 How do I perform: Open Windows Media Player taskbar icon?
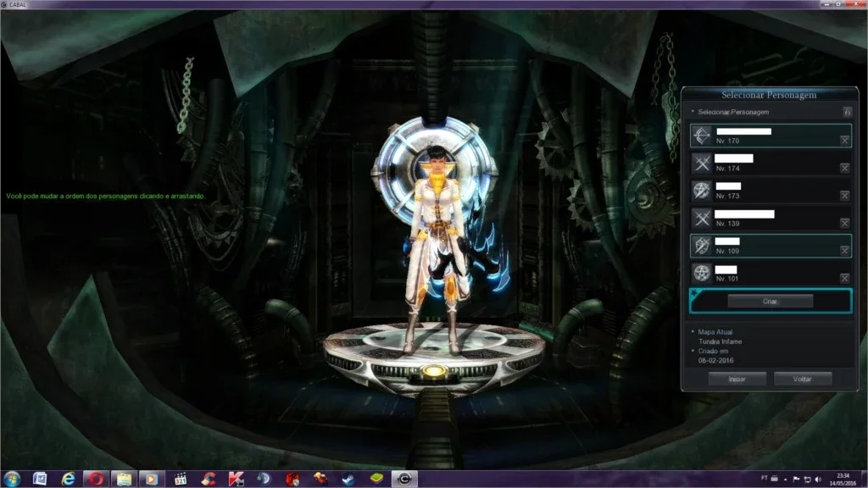[x=152, y=479]
